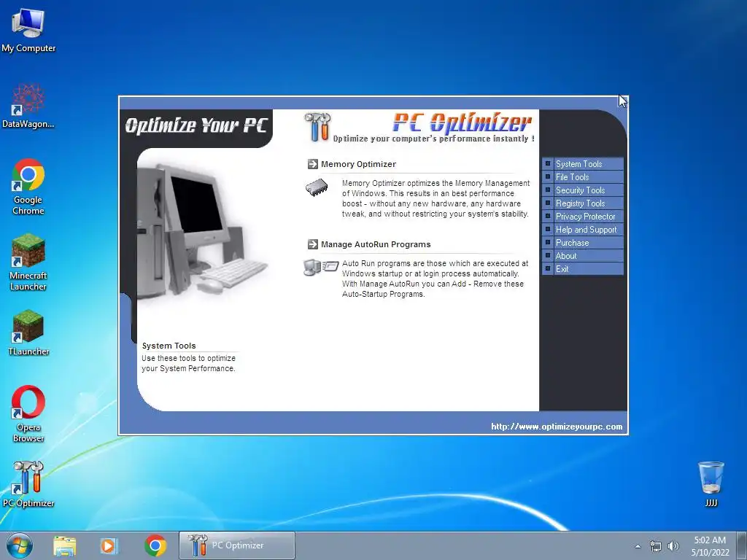
Task: Select the Minecraft Launcher desktop icon
Action: [28, 262]
